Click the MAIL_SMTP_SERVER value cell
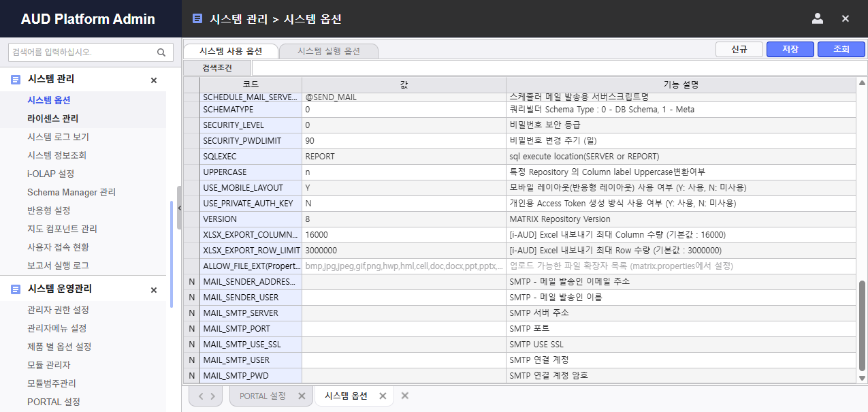 click(x=404, y=313)
